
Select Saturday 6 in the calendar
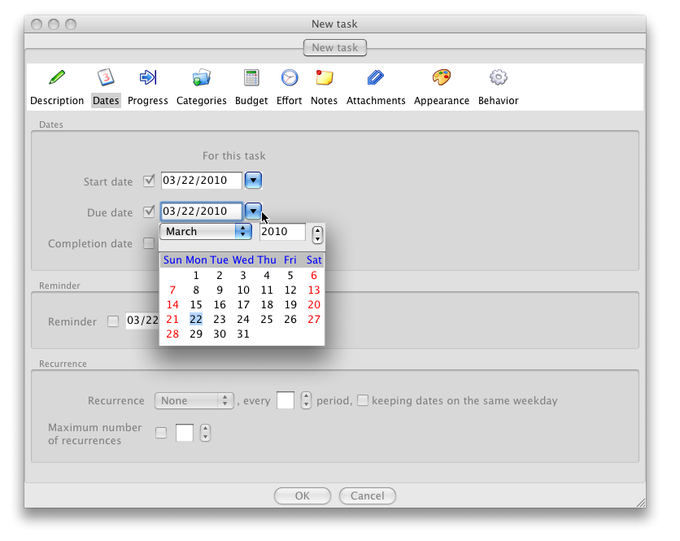coord(314,275)
